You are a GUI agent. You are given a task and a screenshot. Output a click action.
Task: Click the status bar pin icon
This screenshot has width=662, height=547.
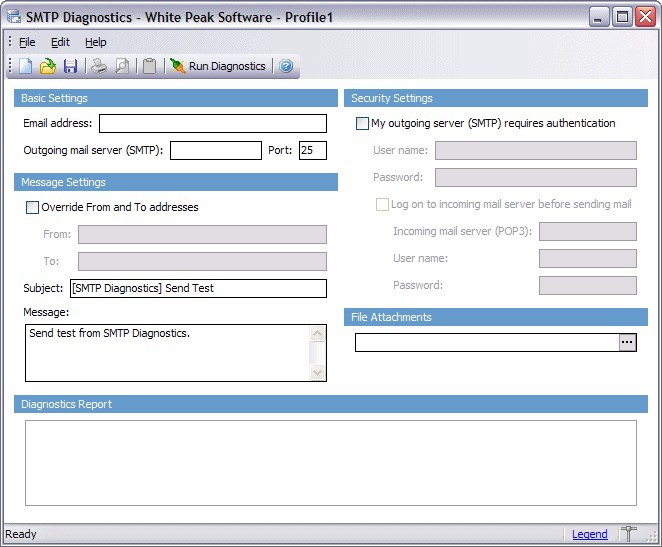coord(629,534)
